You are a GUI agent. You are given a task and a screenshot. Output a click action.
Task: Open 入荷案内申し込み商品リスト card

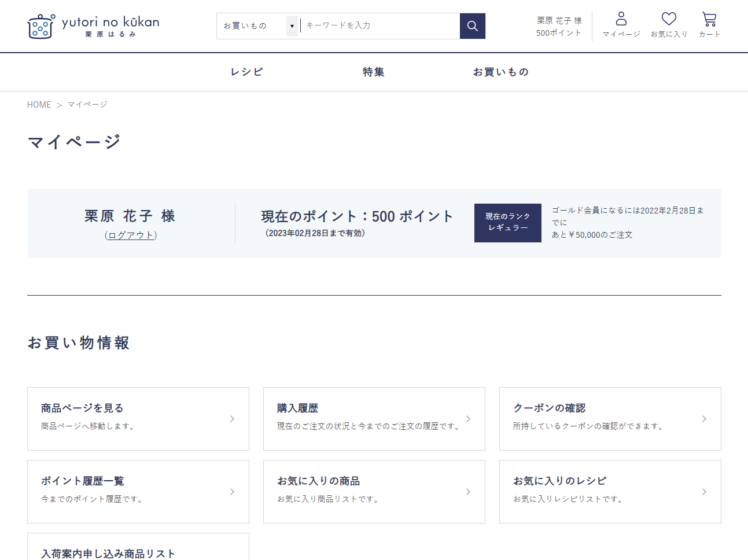138,547
